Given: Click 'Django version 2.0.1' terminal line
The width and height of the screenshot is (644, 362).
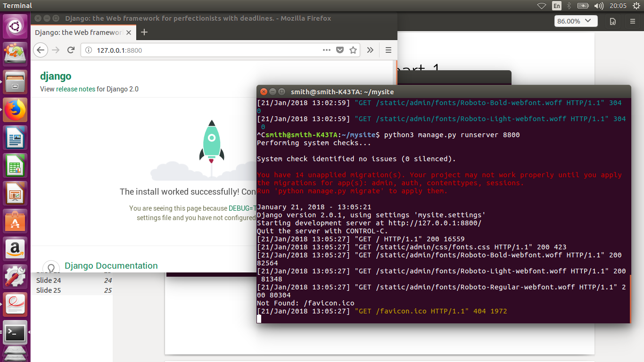Looking at the screenshot, I should pyautogui.click(x=371, y=215).
